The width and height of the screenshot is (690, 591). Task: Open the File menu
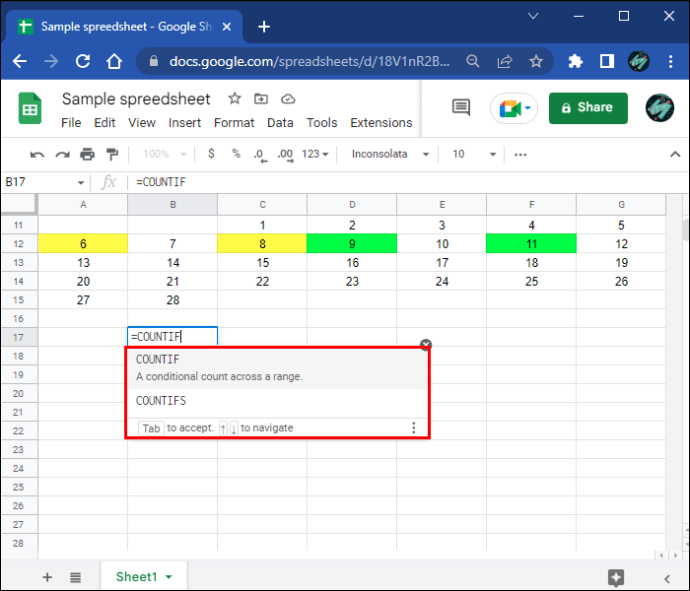[x=71, y=122]
